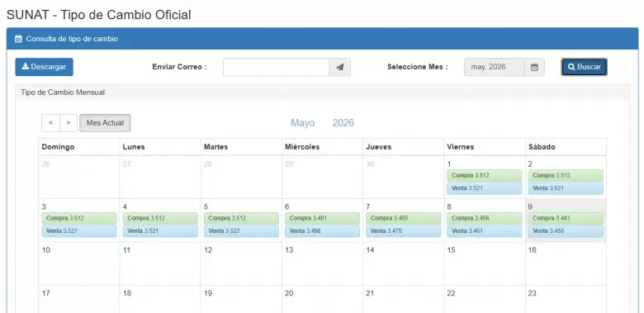Select Venta 3.461 on May 8

(484, 231)
